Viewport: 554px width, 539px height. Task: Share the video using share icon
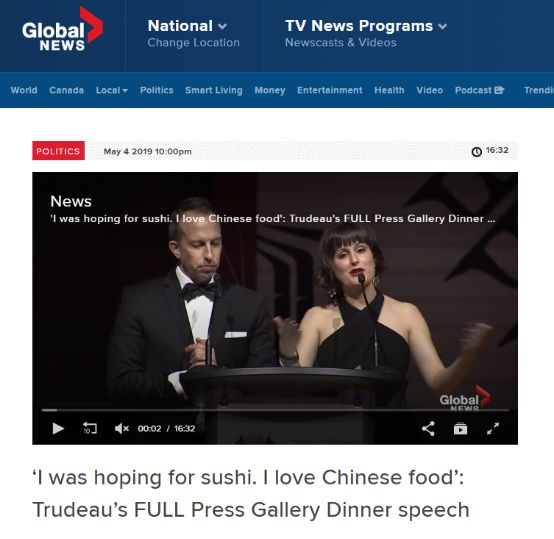tap(428, 428)
